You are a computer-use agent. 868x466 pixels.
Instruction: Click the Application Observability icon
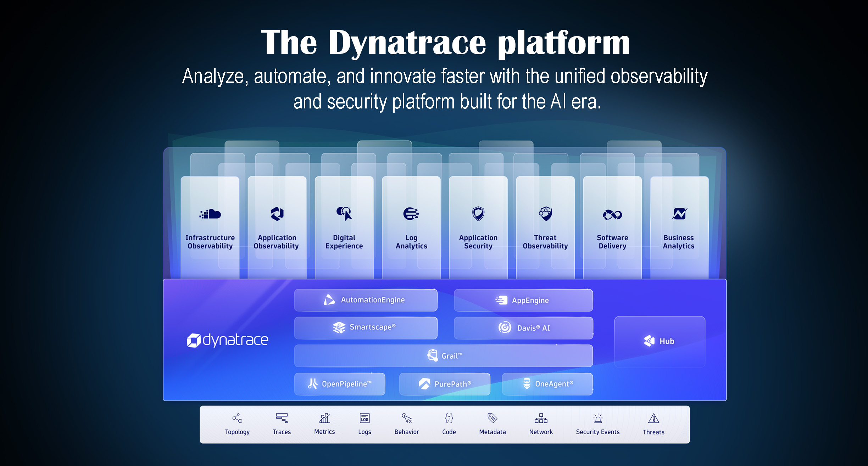tap(277, 214)
